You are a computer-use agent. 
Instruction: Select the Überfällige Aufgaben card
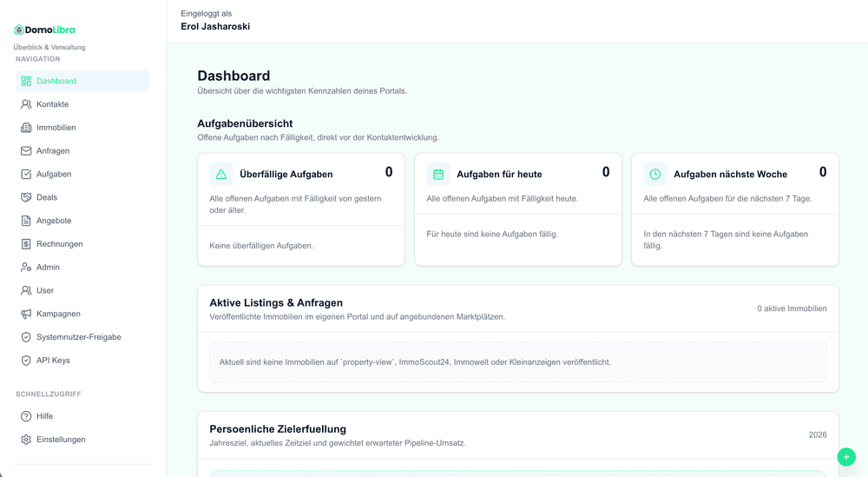click(x=300, y=209)
